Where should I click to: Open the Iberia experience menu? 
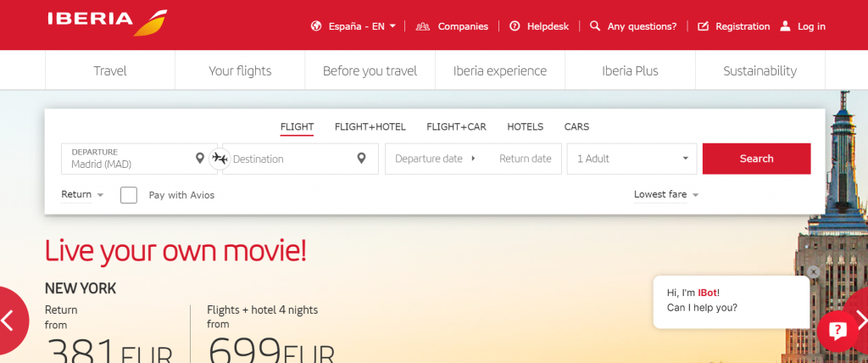[x=500, y=71]
